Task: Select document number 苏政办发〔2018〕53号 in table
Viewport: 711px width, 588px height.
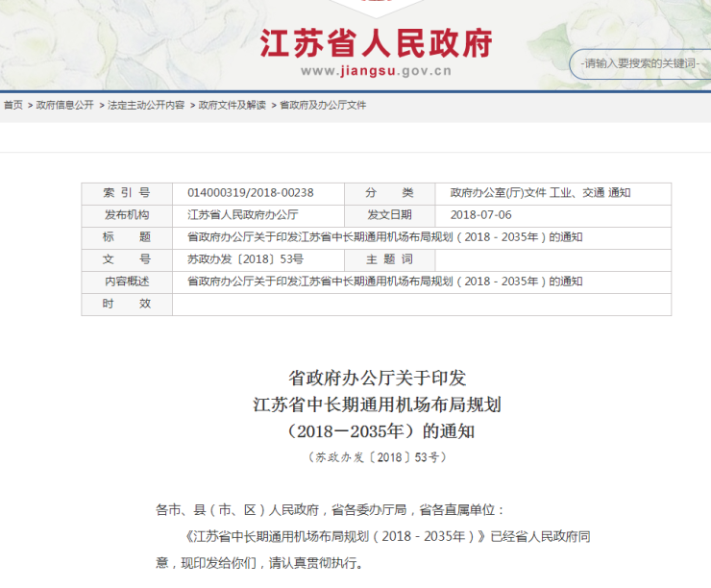Action: (245, 259)
